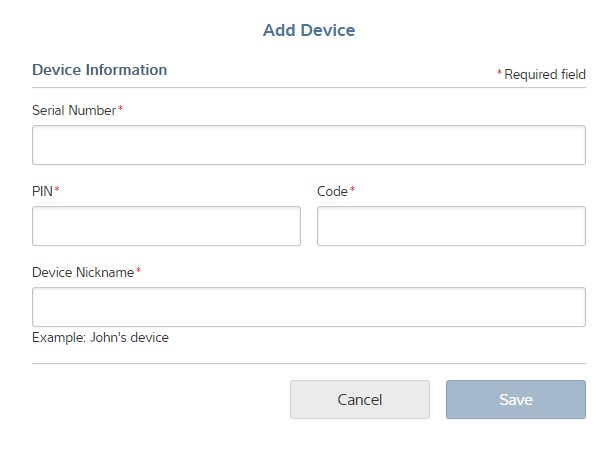Select the Device Nickname text field

(308, 307)
